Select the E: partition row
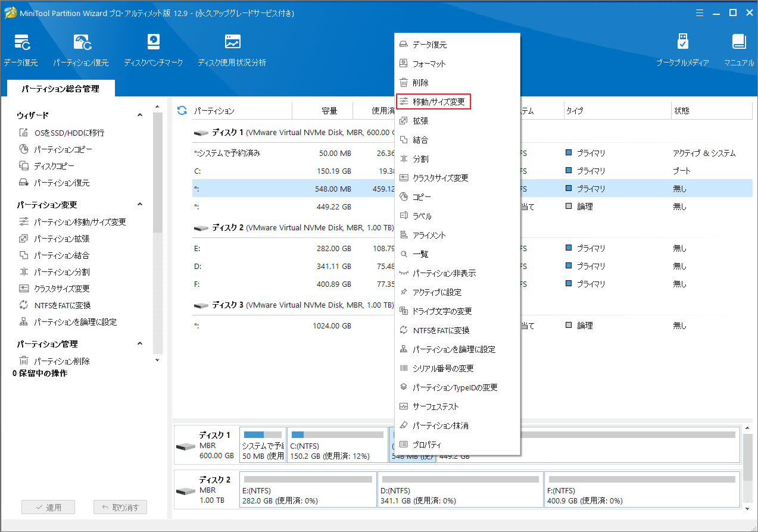This screenshot has width=758, height=532. 472,248
